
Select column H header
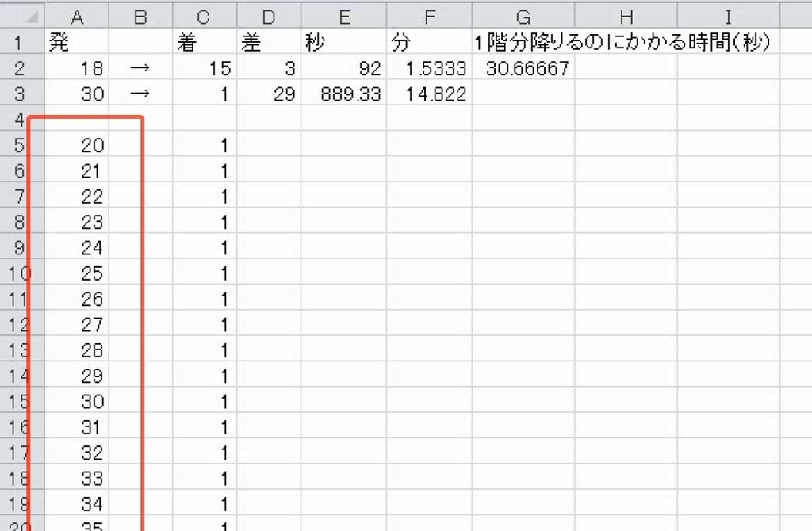click(626, 17)
